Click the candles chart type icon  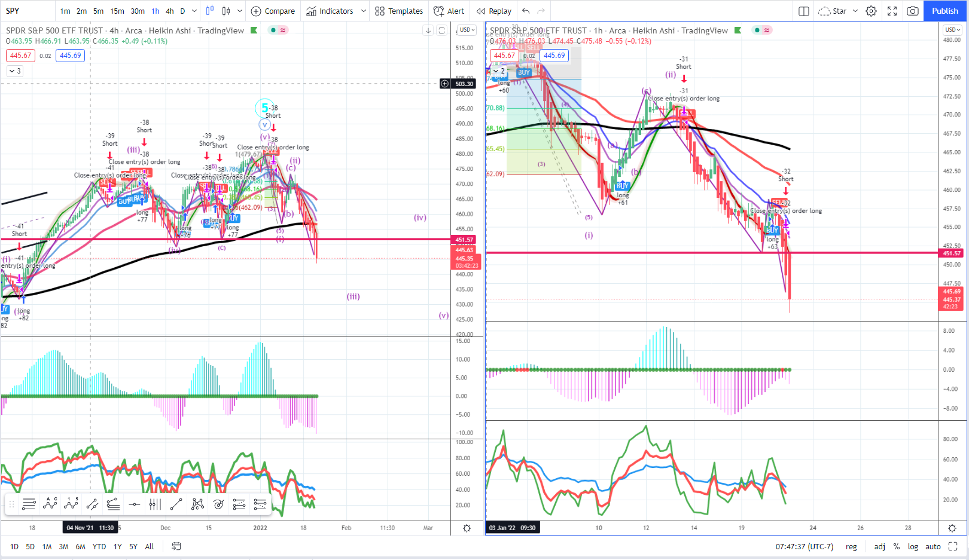coord(226,11)
